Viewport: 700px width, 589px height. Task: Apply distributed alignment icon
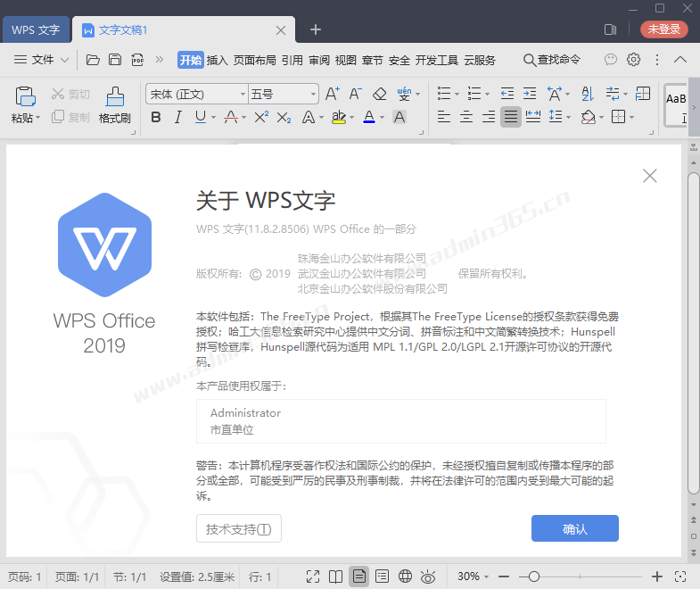[x=533, y=117]
